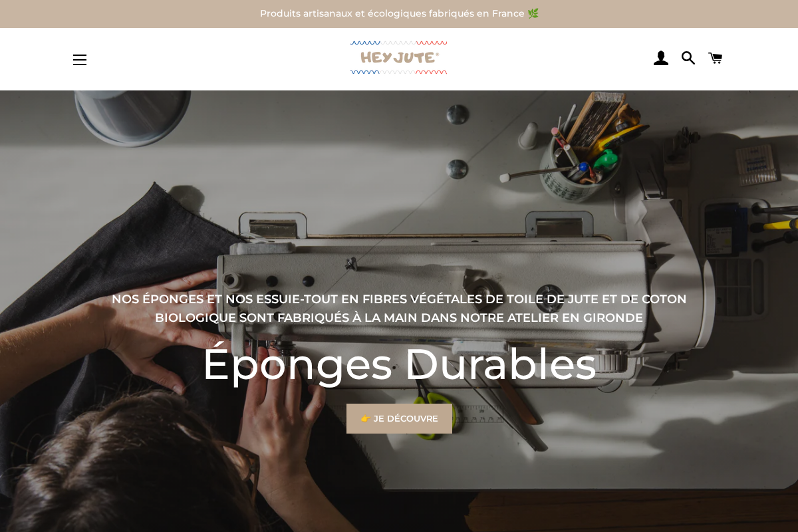The image size is (798, 532).
Task: Click the pointing finger emoji on button
Action: [365, 418]
